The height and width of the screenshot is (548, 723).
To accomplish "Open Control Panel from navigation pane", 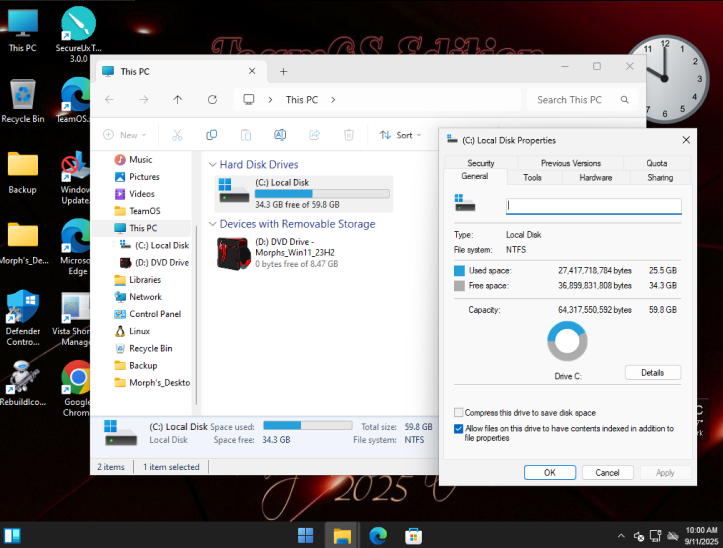I will [x=155, y=314].
